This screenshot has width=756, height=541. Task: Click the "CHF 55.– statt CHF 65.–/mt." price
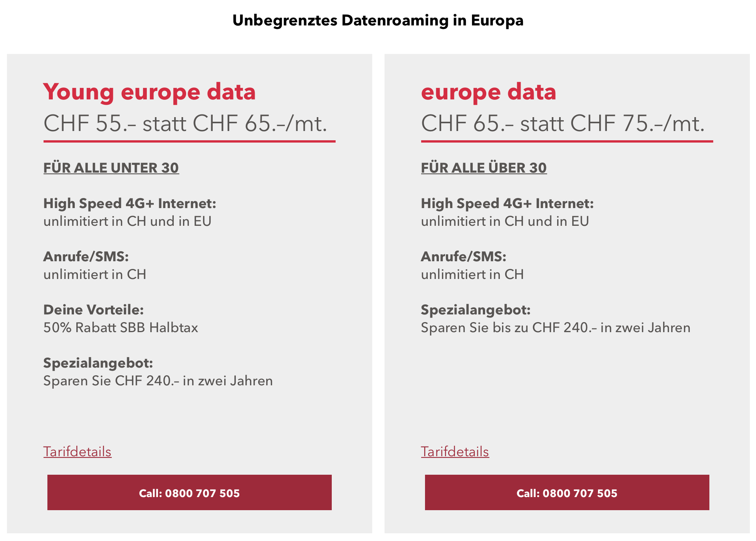tap(185, 124)
